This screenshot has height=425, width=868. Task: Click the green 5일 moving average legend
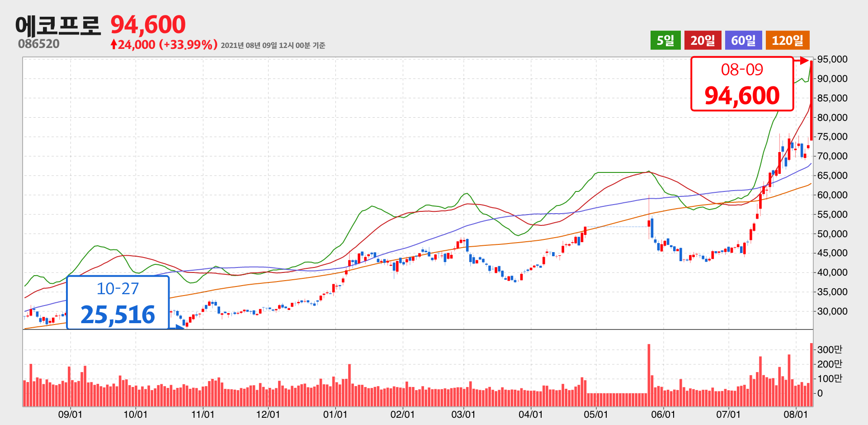click(665, 40)
